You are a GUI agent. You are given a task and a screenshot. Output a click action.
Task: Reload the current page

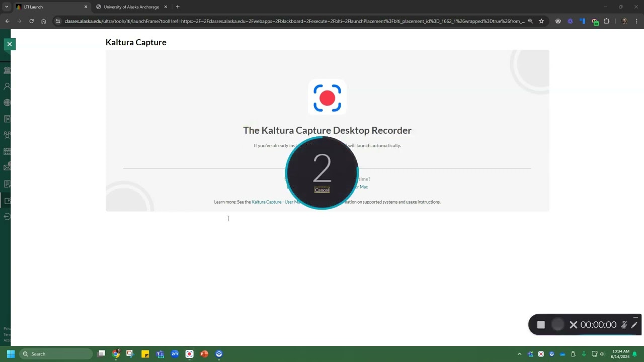click(x=31, y=21)
